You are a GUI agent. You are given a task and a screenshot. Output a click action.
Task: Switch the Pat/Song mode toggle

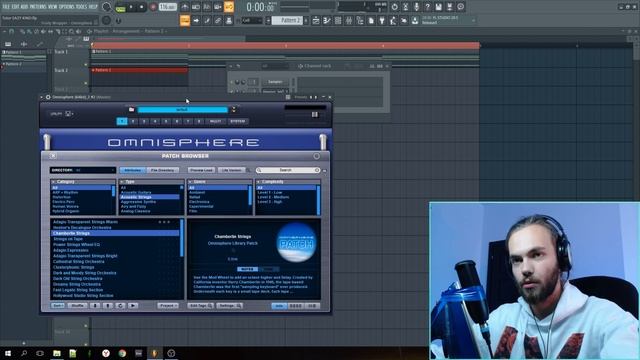[120, 7]
